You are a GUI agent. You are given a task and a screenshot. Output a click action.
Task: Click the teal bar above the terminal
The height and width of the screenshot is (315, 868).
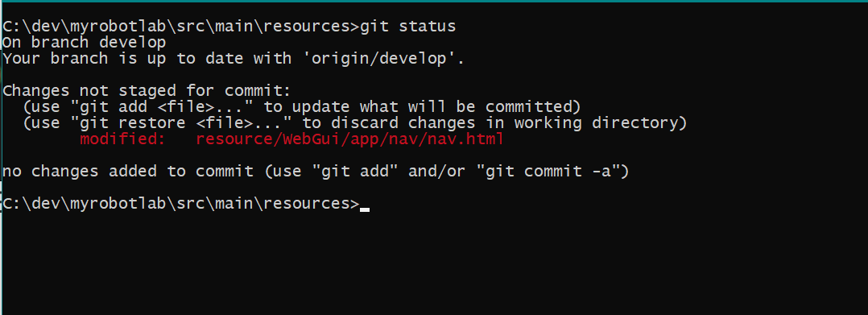click(x=434, y=1)
